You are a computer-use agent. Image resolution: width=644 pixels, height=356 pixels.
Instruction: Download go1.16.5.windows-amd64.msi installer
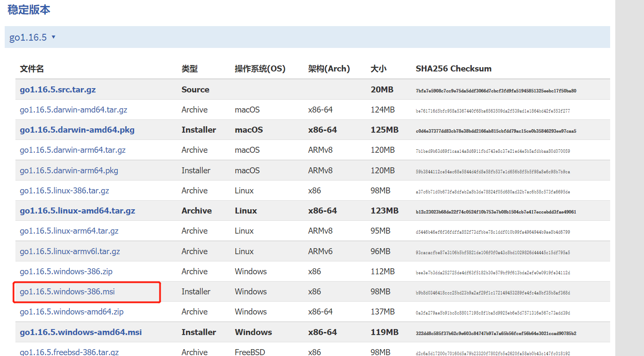(81, 332)
